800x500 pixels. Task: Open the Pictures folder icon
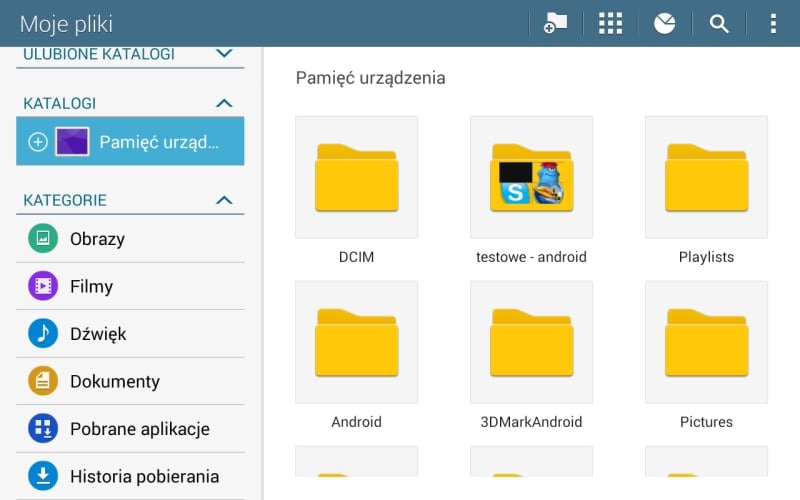coord(707,342)
